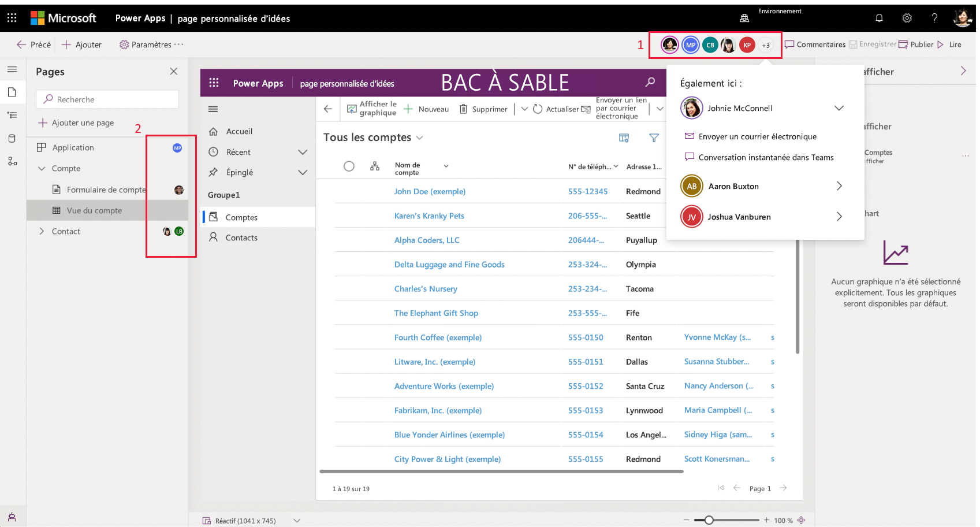Click Ajouter in the command bar
Viewport: 980px width, 527px height.
81,44
